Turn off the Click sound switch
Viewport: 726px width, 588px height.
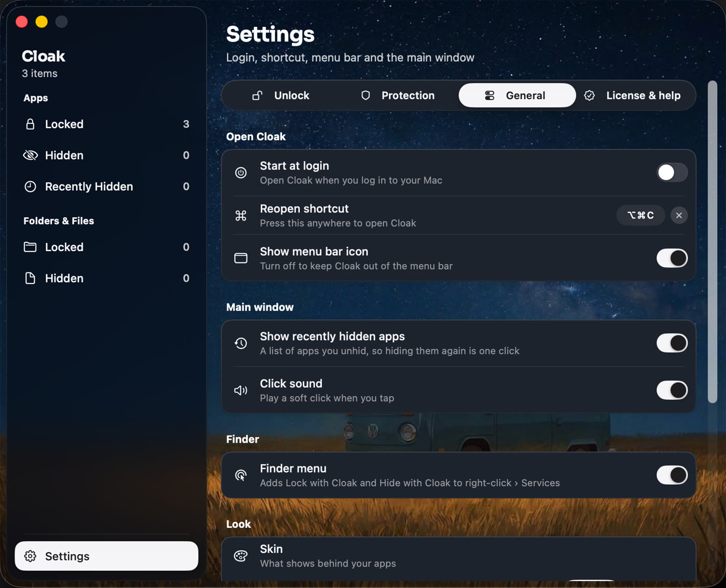(x=672, y=390)
